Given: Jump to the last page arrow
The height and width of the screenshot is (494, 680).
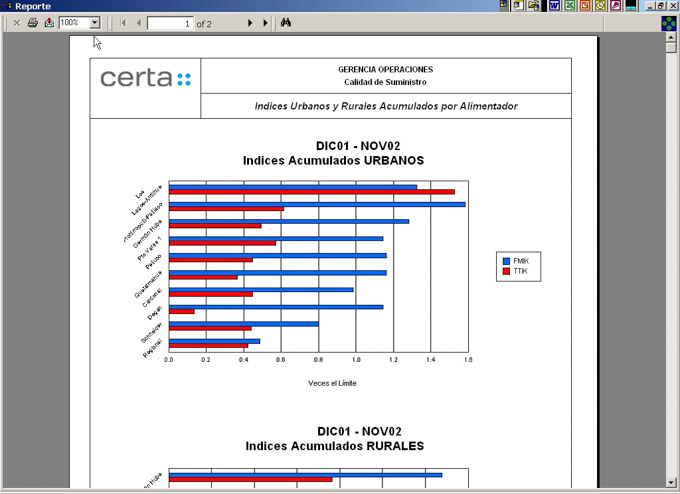Looking at the screenshot, I should point(265,22).
